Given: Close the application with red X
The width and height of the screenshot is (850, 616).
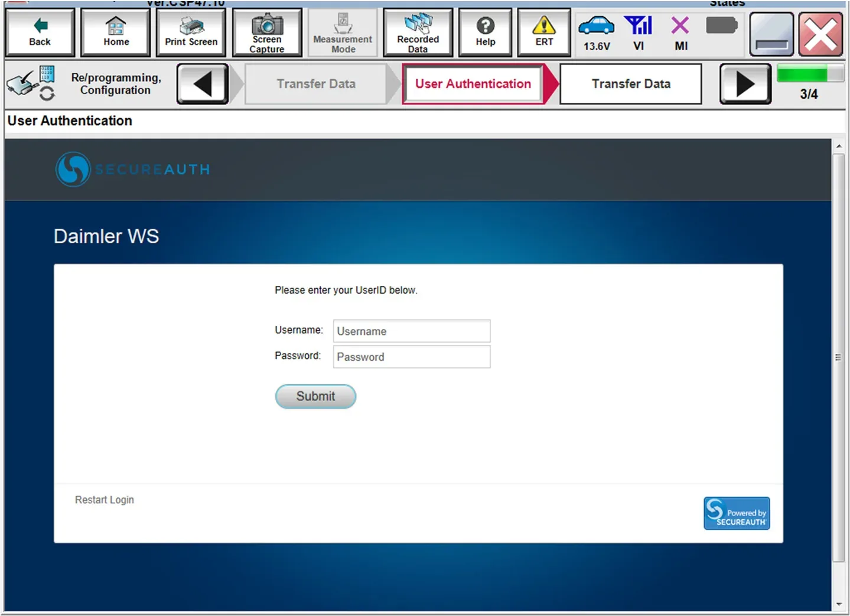Looking at the screenshot, I should (x=821, y=34).
